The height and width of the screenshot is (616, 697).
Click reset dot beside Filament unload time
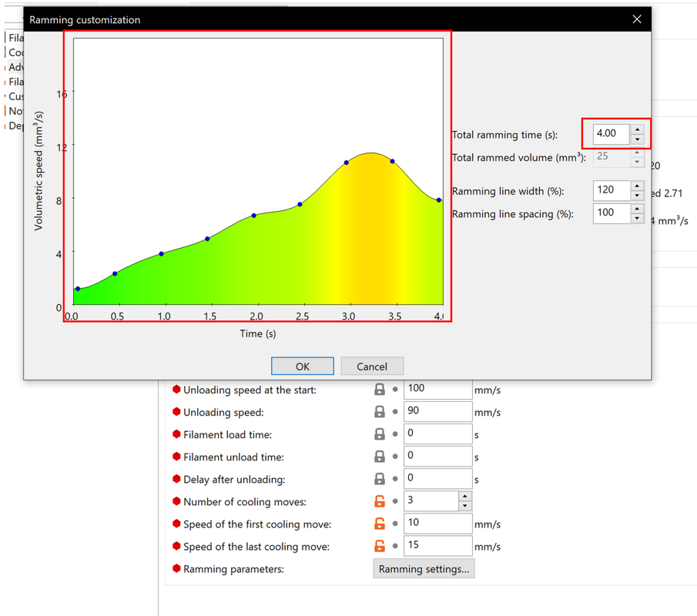tap(395, 457)
